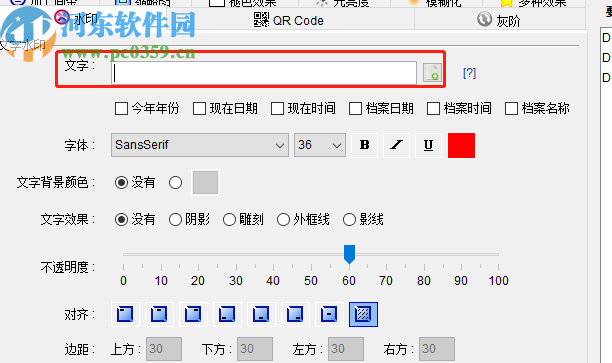Click the opacity slider handle at 60
The height and width of the screenshot is (363, 612).
(349, 254)
